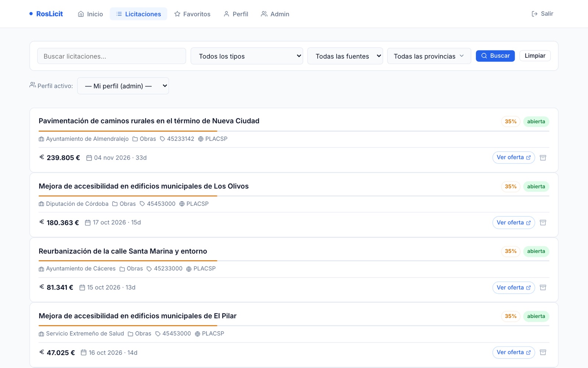Open the Reurbanización de la calle Santa Marina title

(123, 251)
